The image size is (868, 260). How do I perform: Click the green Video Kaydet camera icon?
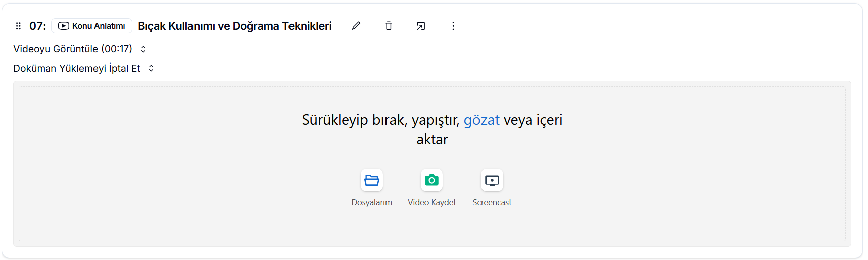point(432,180)
